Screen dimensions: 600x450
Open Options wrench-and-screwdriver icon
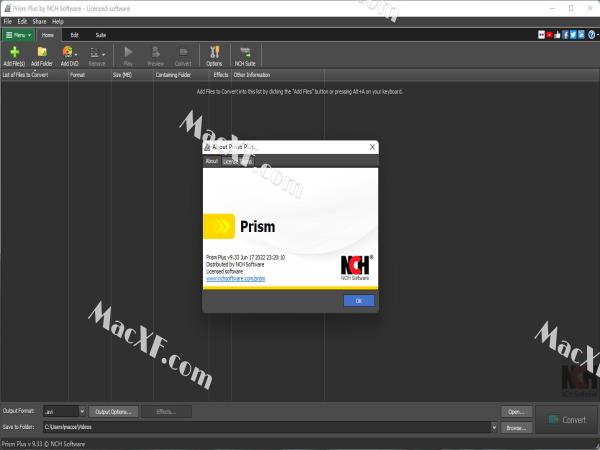[215, 52]
